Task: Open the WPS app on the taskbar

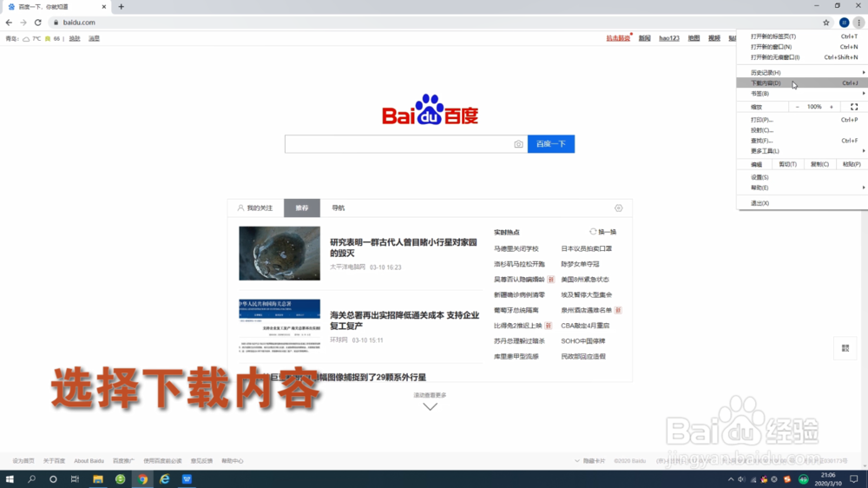Action: pos(187,479)
